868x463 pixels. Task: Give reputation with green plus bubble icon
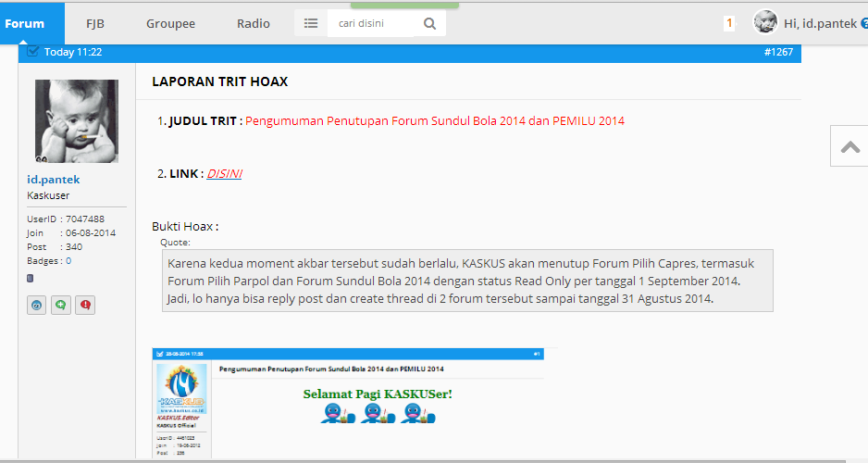coord(61,305)
